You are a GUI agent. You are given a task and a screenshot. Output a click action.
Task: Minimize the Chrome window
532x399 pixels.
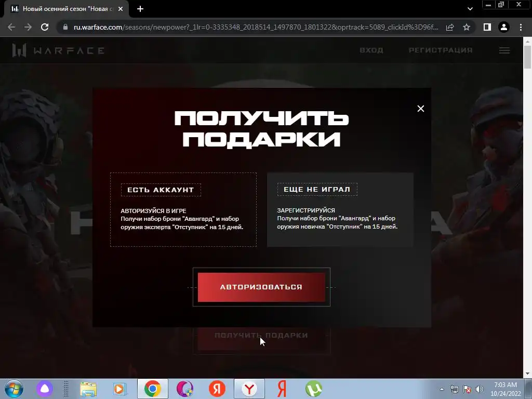488,5
